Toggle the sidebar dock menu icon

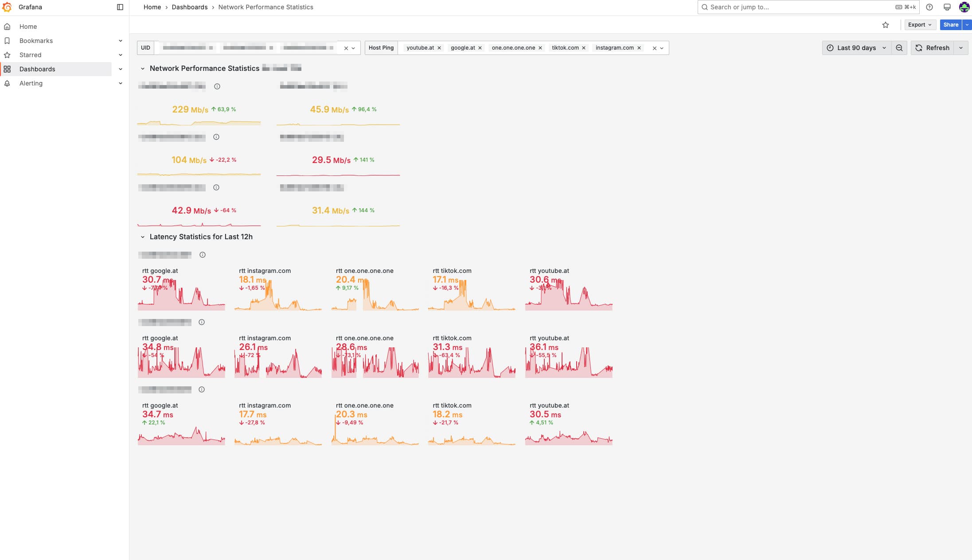[x=120, y=7]
